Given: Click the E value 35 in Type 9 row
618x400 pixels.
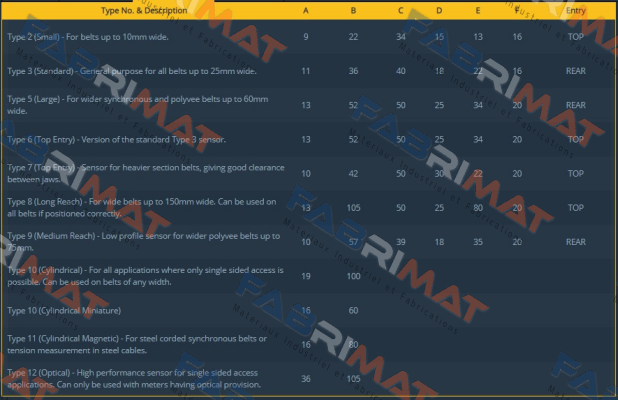Looking at the screenshot, I should [x=478, y=242].
